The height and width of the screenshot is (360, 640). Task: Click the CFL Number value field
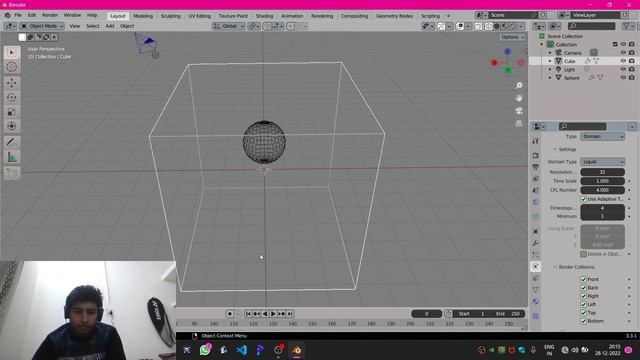click(602, 190)
